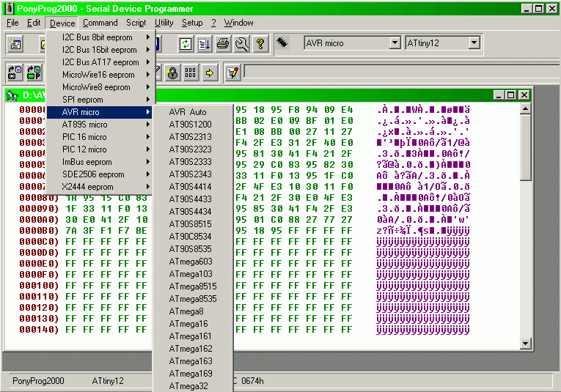
Task: Expand the I2C Bus AT17 eeprom submenu
Action: [x=100, y=62]
